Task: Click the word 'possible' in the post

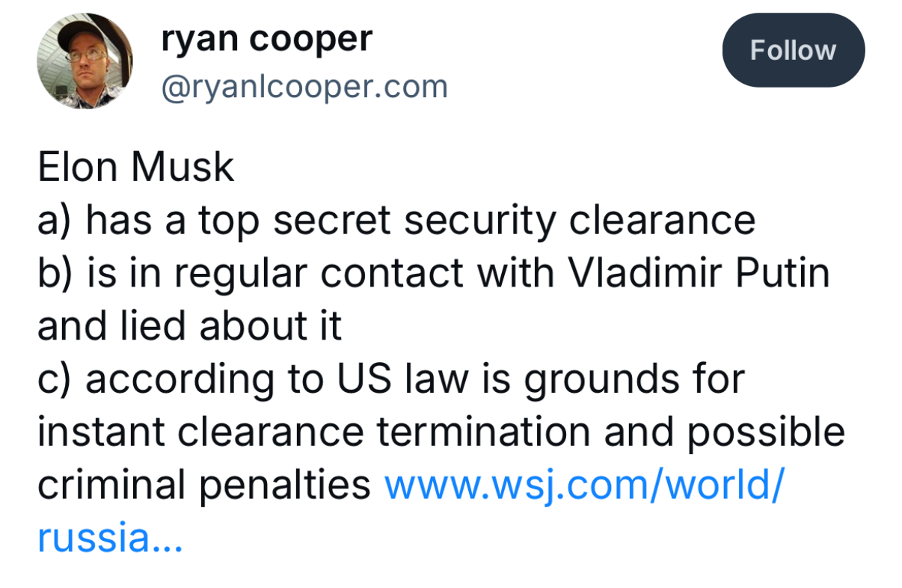Action: coord(766,434)
